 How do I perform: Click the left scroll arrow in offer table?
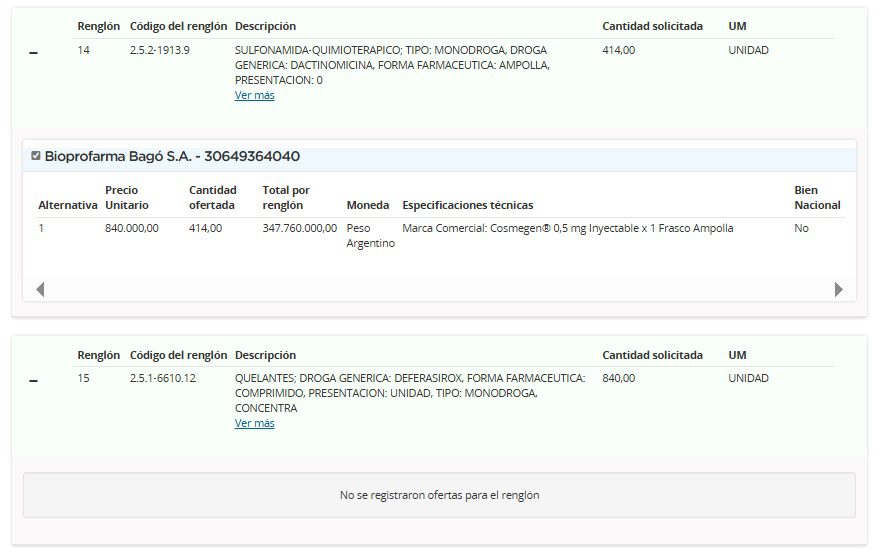[x=40, y=289]
